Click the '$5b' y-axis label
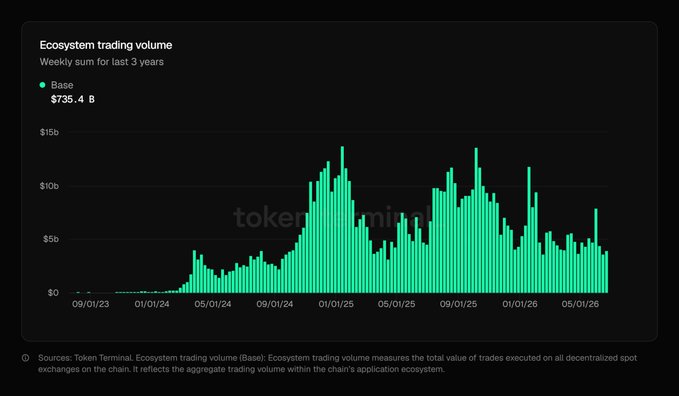The width and height of the screenshot is (679, 396). tap(51, 239)
